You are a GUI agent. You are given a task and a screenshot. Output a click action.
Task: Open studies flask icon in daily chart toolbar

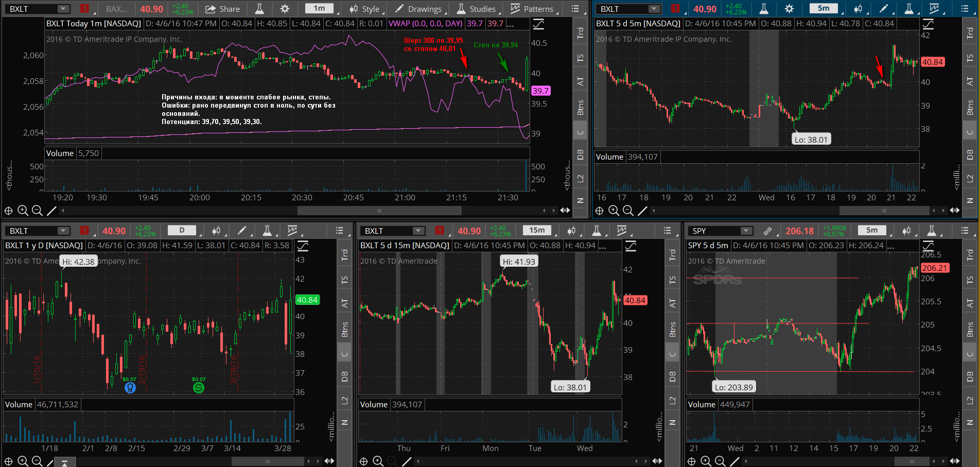pos(267,231)
